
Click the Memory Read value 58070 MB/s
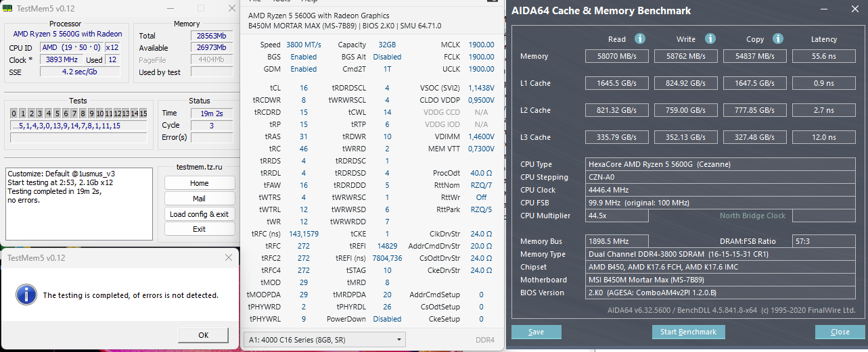click(616, 57)
